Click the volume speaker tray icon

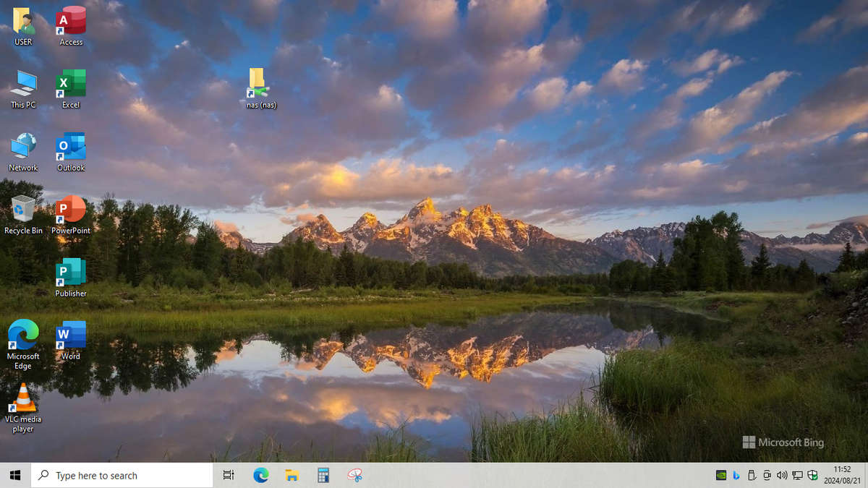click(781, 475)
